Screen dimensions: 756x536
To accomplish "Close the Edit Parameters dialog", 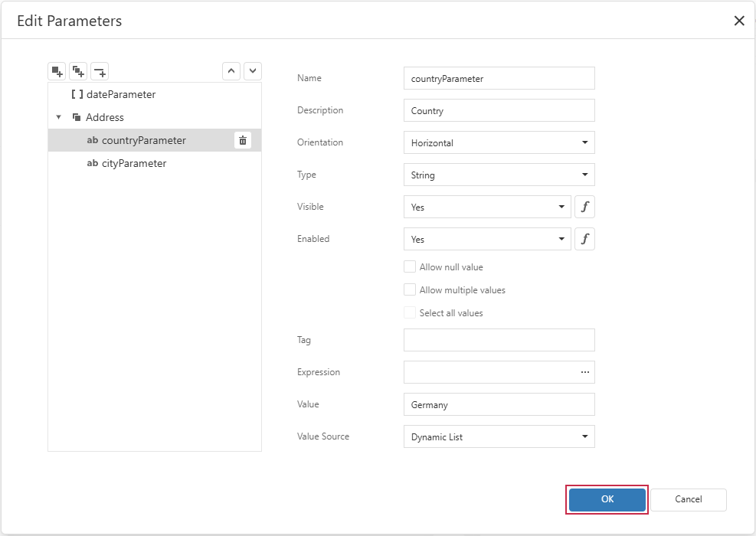I will pos(739,21).
